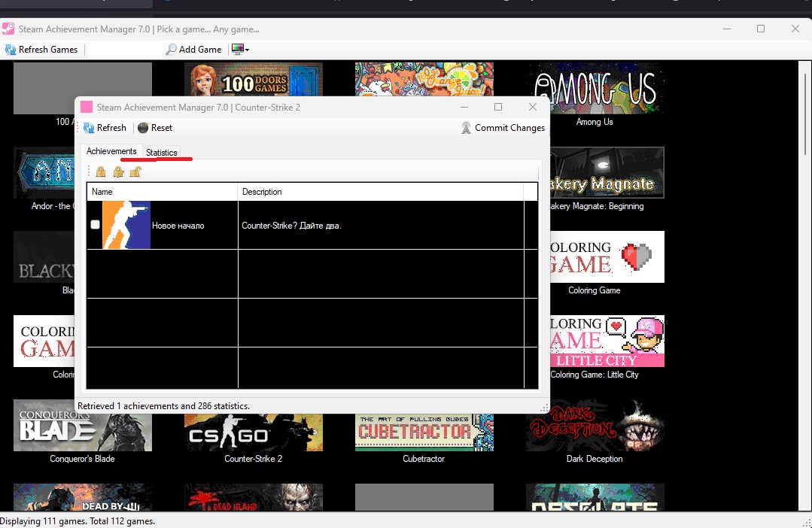Click the lock all achievements icon

pos(101,171)
